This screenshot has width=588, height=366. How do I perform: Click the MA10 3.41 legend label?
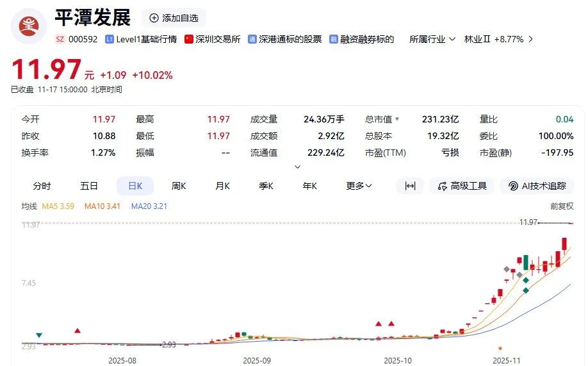coord(102,206)
